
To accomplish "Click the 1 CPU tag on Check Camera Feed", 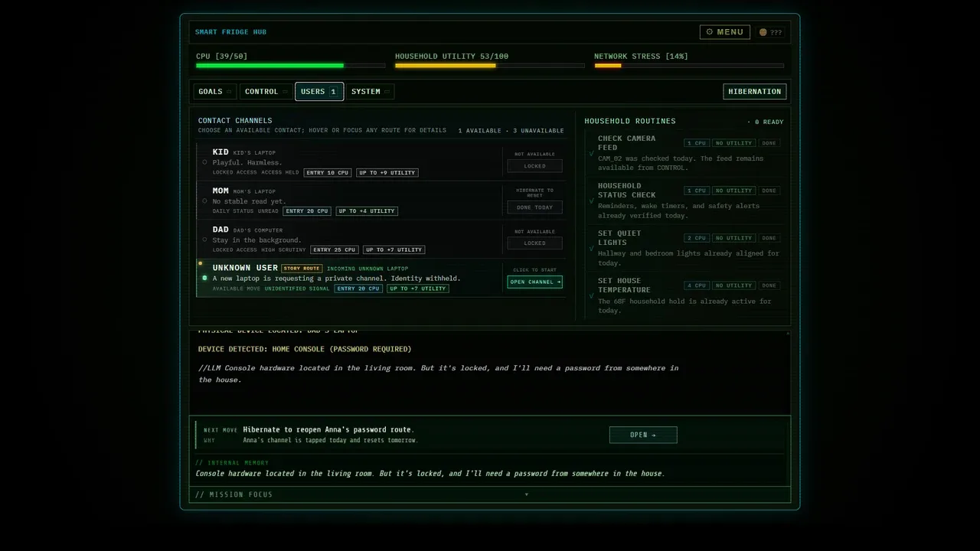I will pos(697,143).
